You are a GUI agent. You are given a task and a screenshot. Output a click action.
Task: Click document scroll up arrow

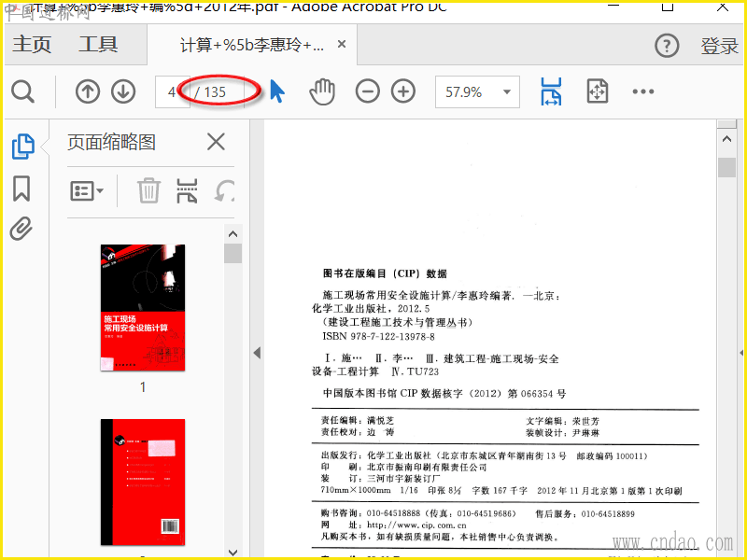coord(726,139)
